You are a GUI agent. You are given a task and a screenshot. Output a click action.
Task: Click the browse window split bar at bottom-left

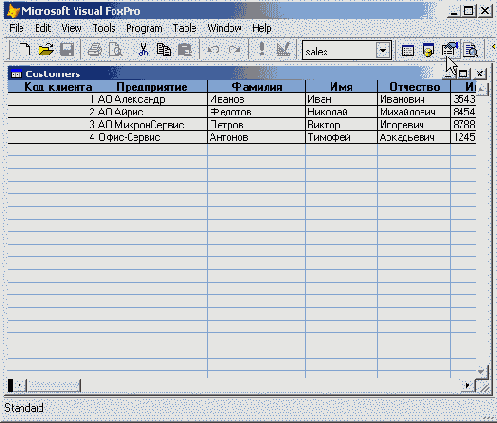(11, 386)
